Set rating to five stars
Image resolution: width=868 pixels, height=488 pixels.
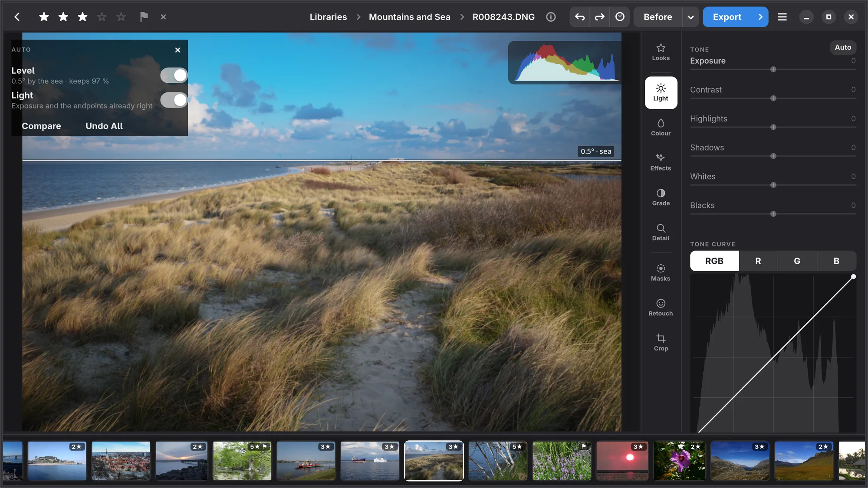point(121,17)
